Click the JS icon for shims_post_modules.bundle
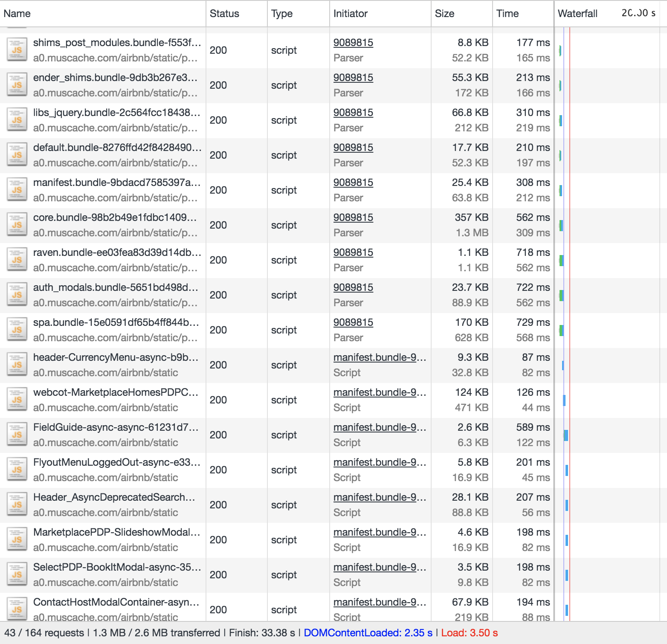The image size is (667, 644). pos(17,50)
